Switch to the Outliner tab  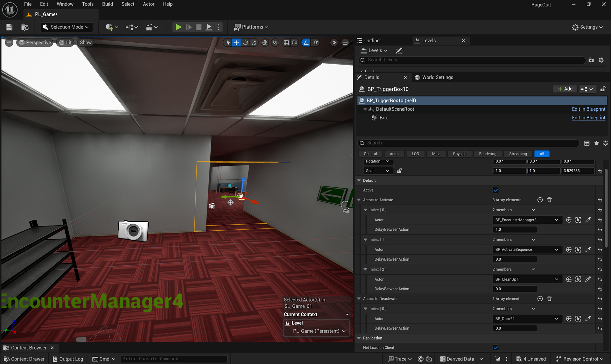(x=372, y=41)
